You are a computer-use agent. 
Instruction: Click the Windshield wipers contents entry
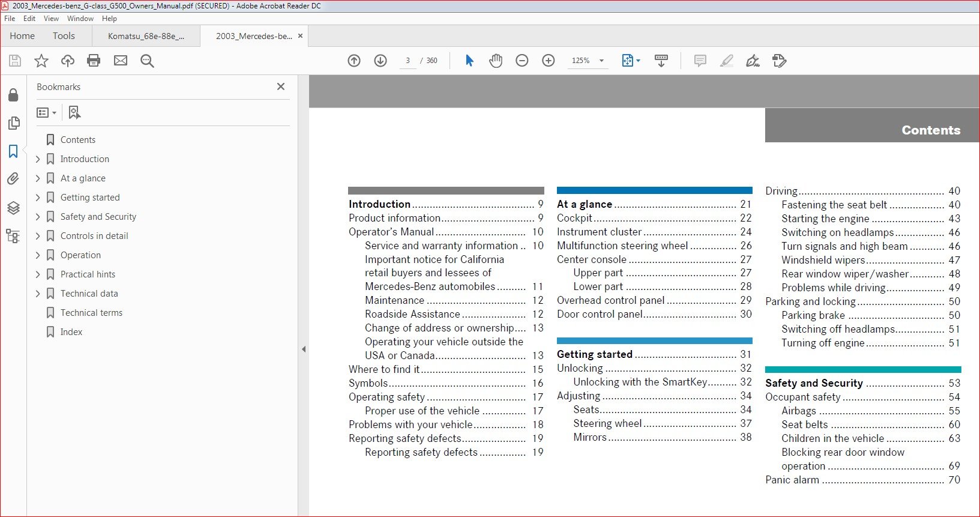coord(871,260)
